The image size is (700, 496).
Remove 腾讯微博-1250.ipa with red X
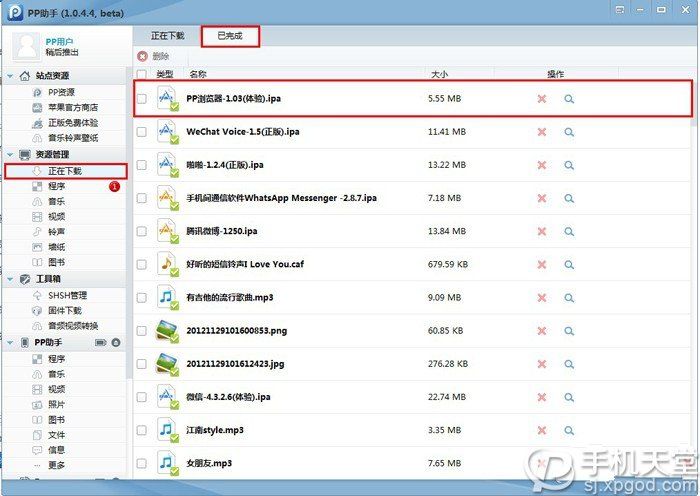tap(542, 231)
